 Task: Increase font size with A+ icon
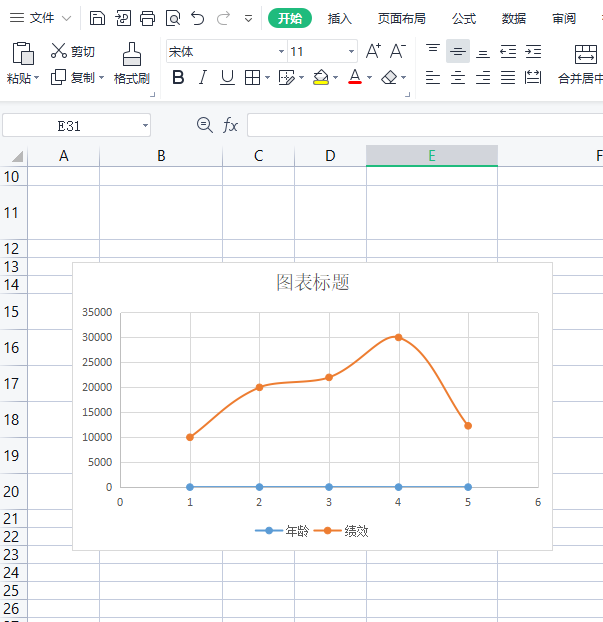[373, 51]
